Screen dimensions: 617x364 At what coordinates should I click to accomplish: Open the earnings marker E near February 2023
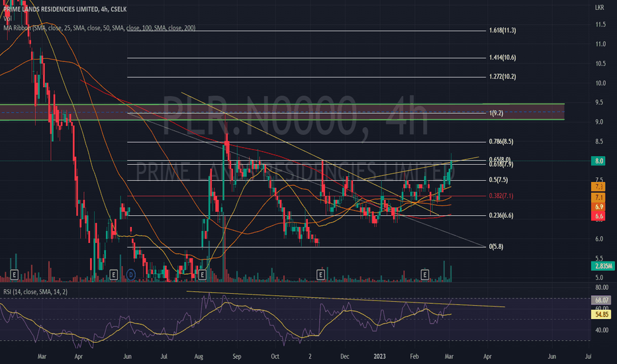coord(424,274)
